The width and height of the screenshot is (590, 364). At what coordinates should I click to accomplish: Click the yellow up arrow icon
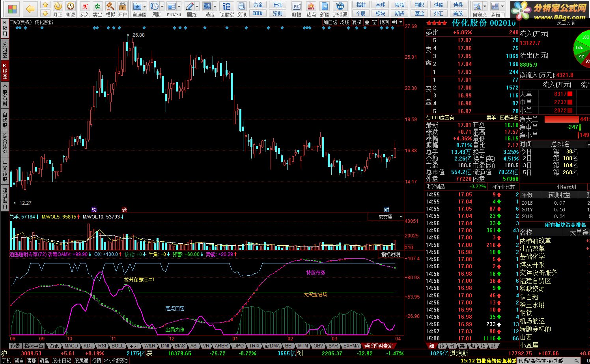pyautogui.click(x=45, y=5)
